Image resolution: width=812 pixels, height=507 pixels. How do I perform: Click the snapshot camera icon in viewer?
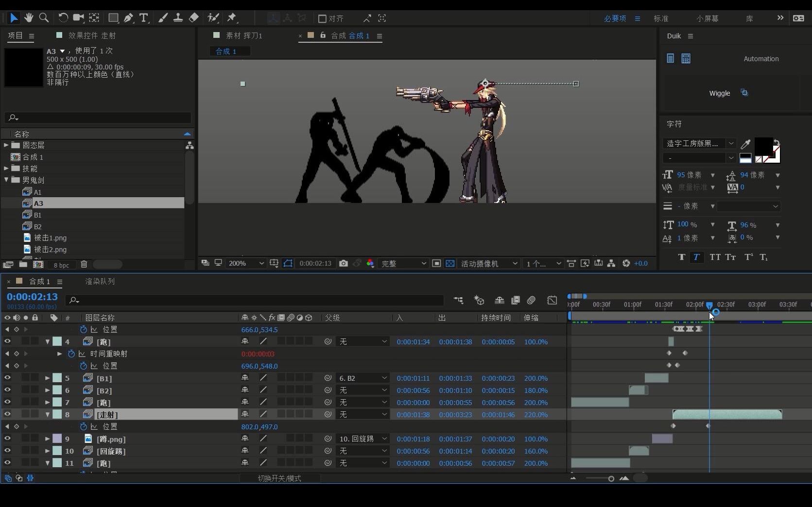(x=344, y=263)
